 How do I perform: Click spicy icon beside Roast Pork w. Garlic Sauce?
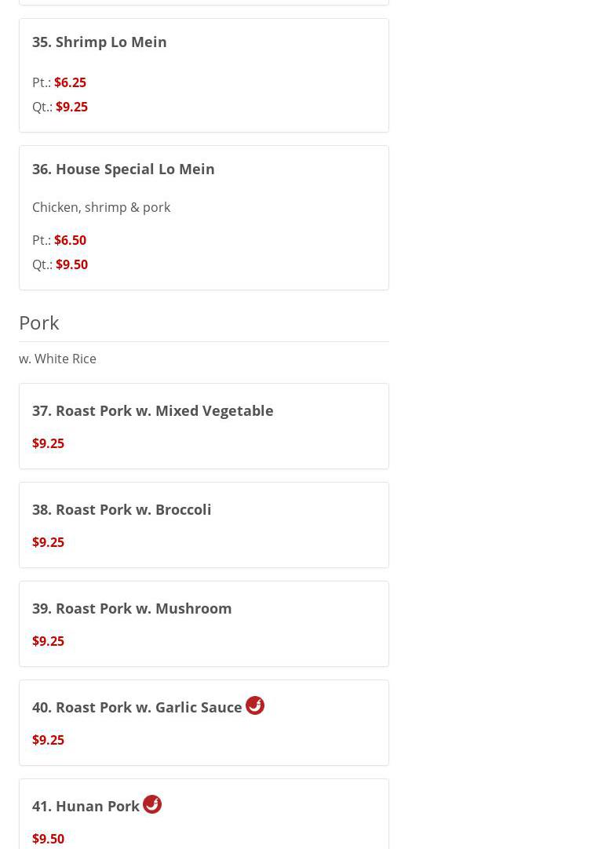tap(254, 705)
